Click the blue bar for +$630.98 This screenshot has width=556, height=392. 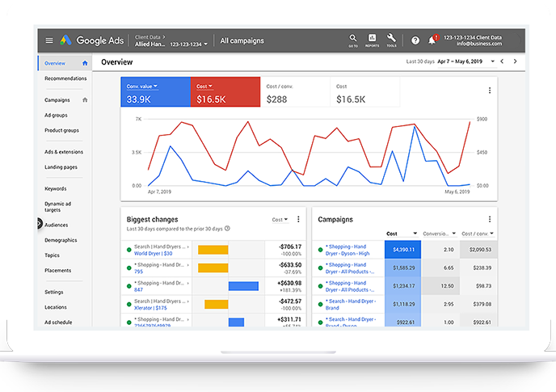pos(243,286)
